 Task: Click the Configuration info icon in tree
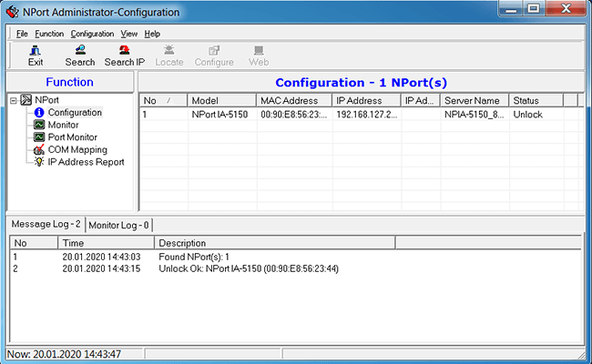tap(39, 113)
